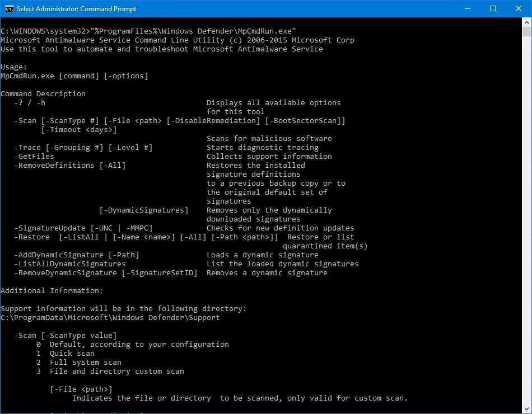The image size is (532, 414).
Task: Click '-ListAllDynamicSignatures' command
Action: pos(70,264)
